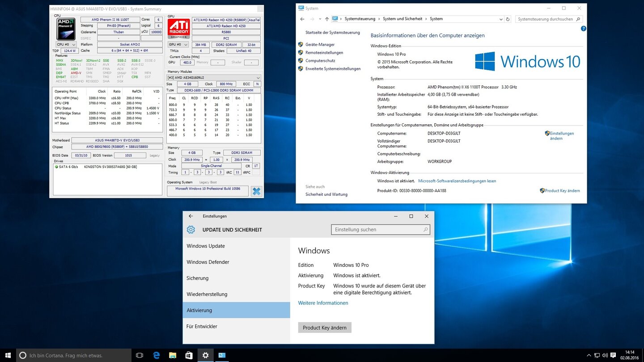Click the back arrow in Einstellungen window
The width and height of the screenshot is (644, 362).
click(191, 216)
